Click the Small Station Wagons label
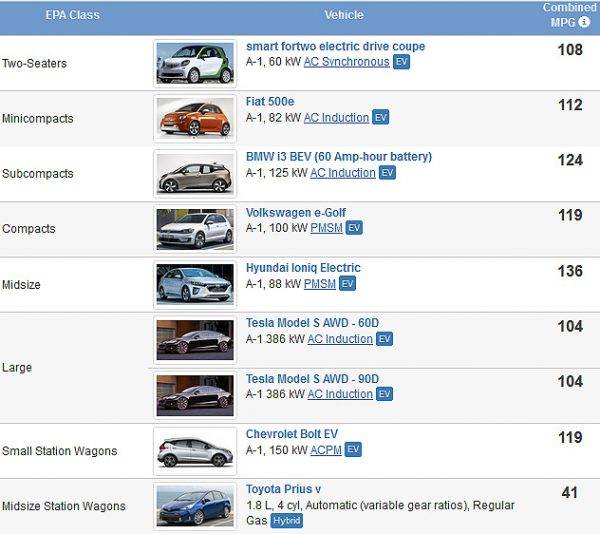 (x=60, y=451)
